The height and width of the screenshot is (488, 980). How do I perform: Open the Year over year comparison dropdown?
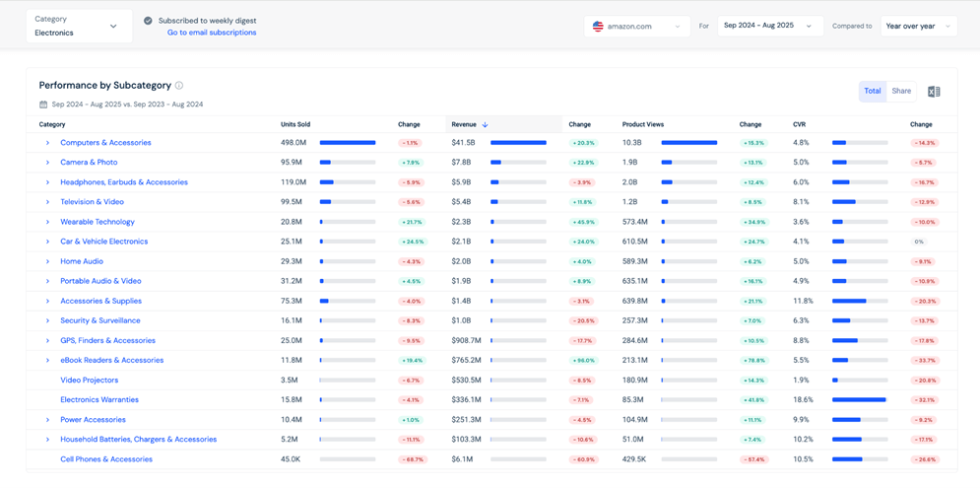coord(919,27)
